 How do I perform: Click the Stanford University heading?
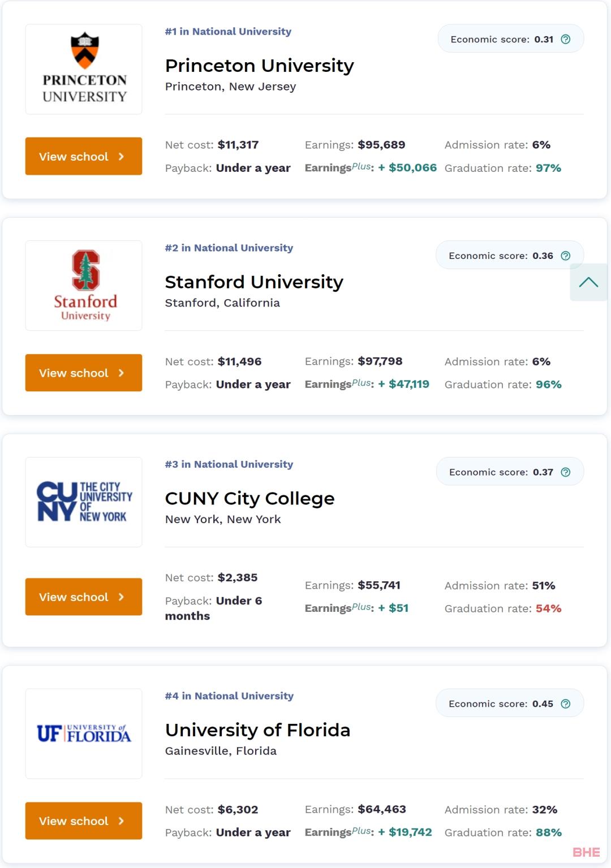(254, 282)
